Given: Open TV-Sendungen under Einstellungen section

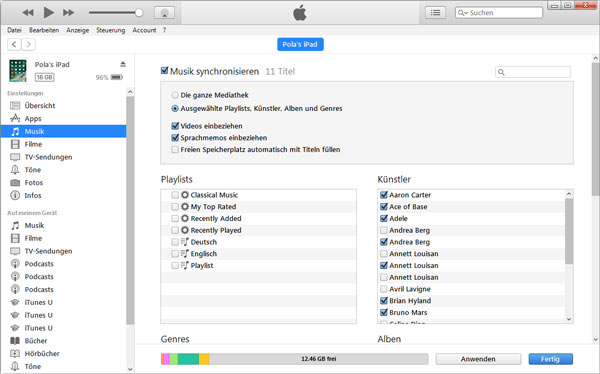Looking at the screenshot, I should [x=48, y=157].
